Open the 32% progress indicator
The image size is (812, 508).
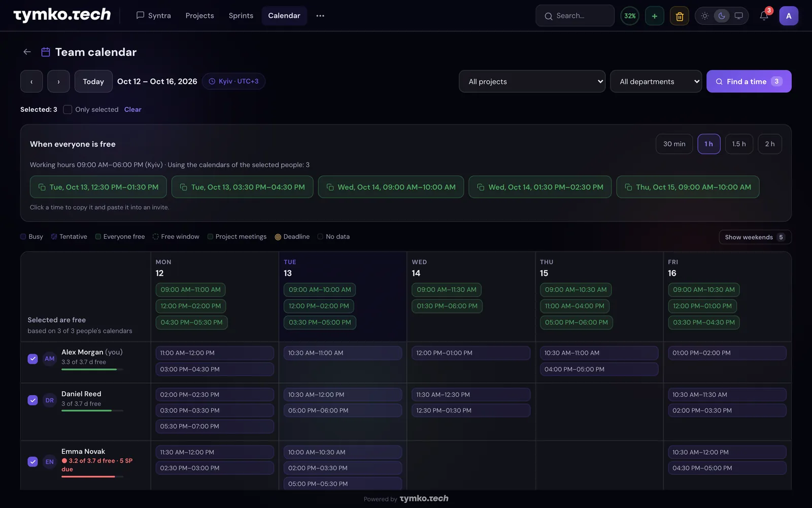(x=630, y=16)
